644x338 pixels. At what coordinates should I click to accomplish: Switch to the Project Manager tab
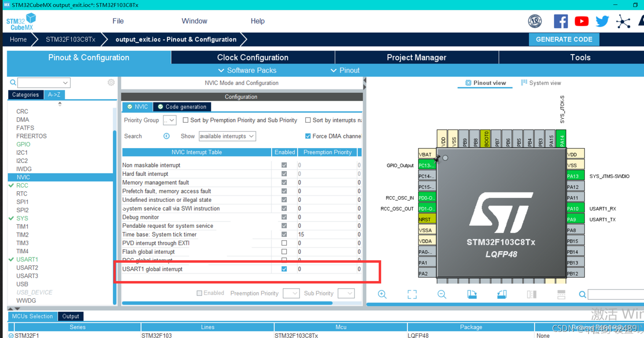(x=417, y=57)
